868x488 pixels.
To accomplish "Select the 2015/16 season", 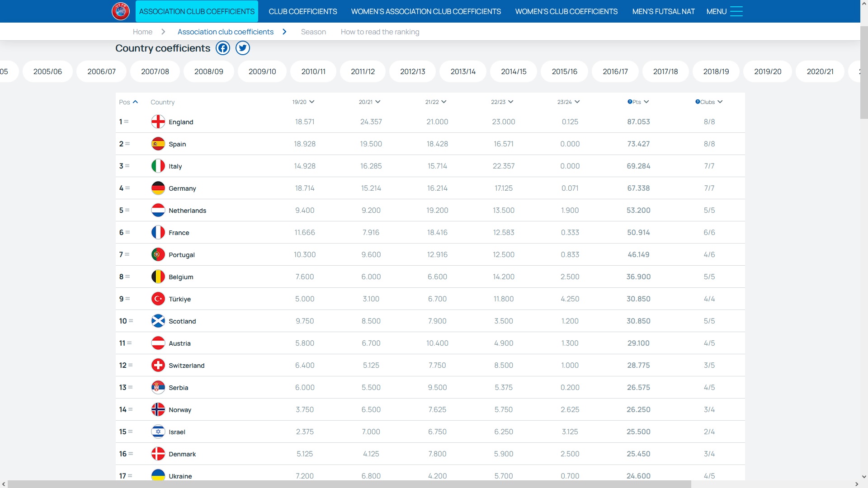I will pos(564,71).
